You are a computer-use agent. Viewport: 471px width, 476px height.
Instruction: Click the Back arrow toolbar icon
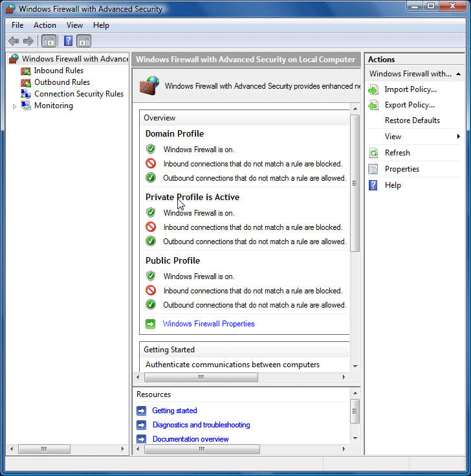pos(14,41)
